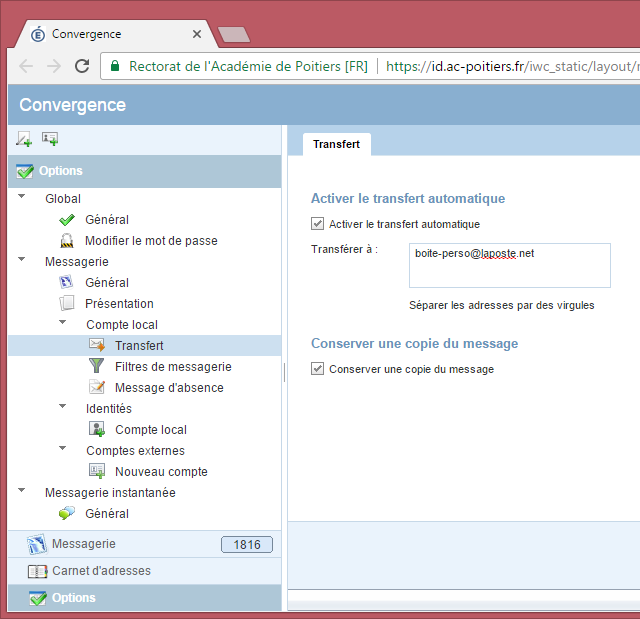
Task: Click the Modifier le mot de passe lock icon
Action: 67,240
